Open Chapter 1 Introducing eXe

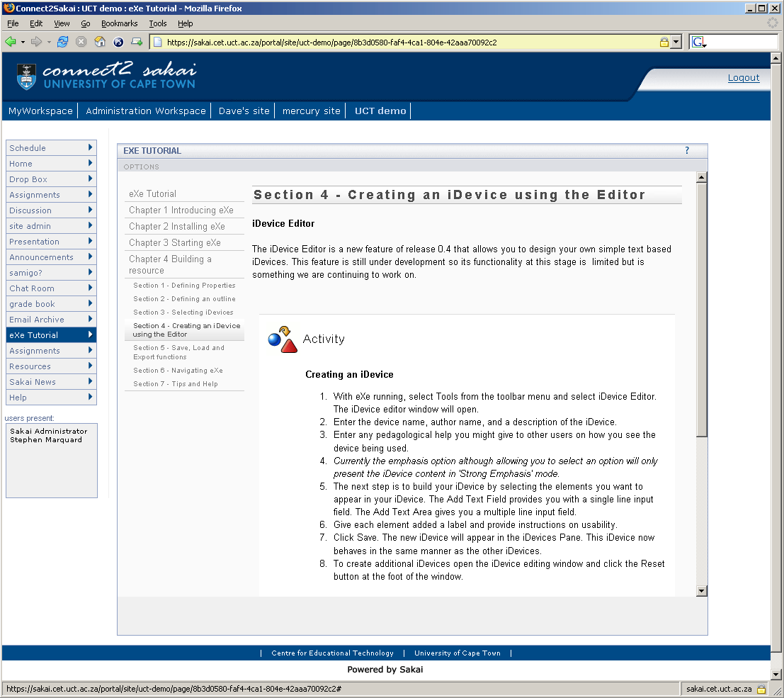[181, 210]
